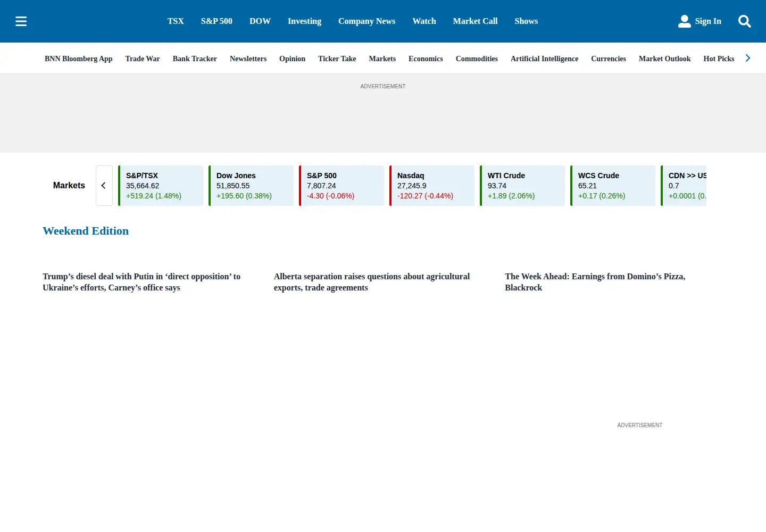
Task: Open Hot Picks topic
Action: coord(719,59)
